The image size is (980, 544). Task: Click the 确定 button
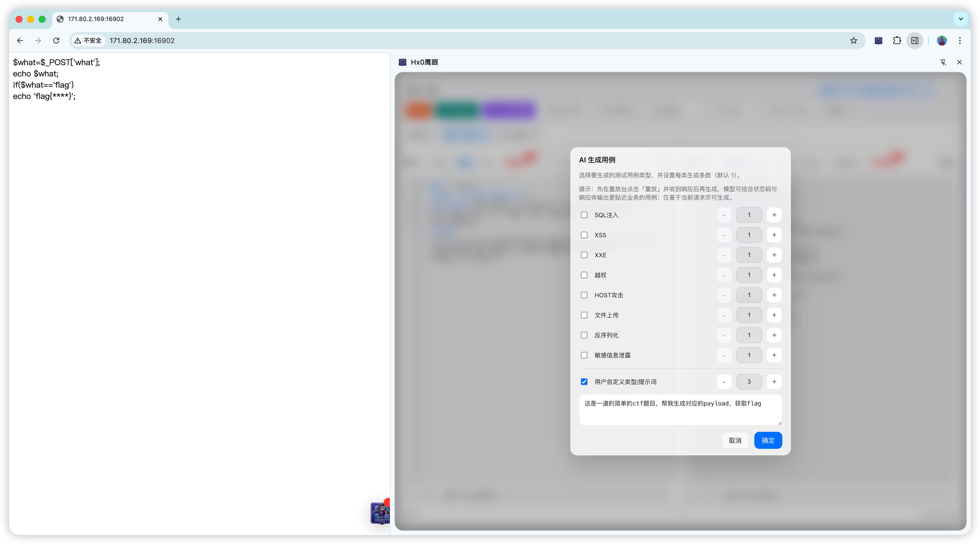[768, 440]
